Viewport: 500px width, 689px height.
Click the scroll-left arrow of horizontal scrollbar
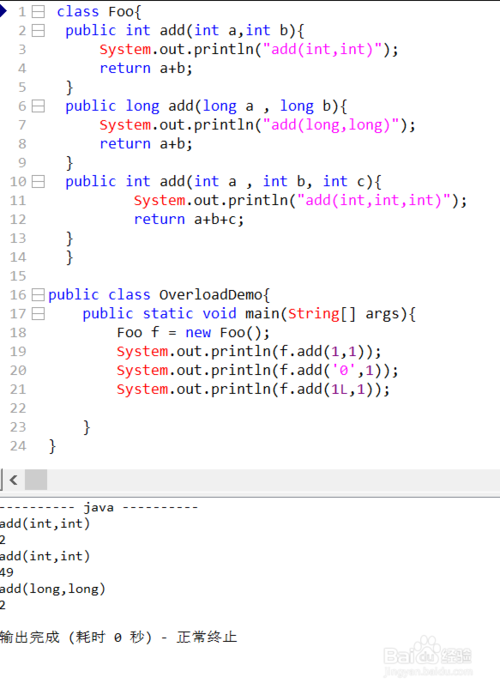pyautogui.click(x=14, y=480)
